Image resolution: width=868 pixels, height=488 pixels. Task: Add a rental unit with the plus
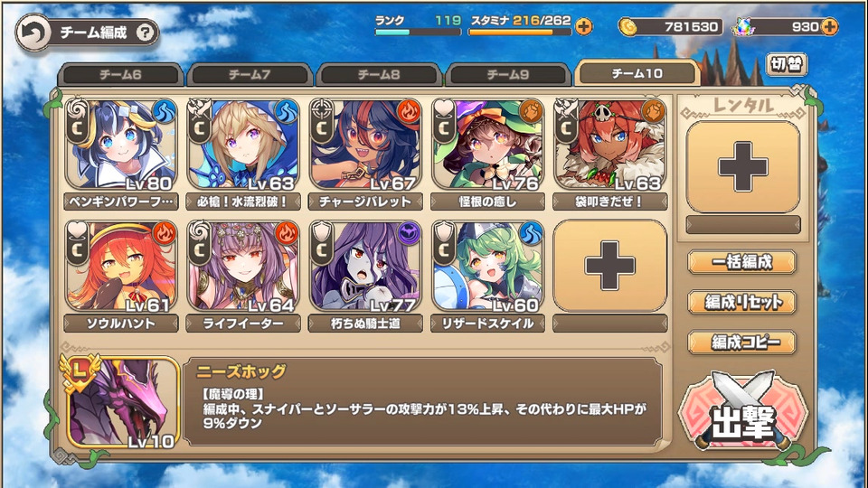point(743,166)
